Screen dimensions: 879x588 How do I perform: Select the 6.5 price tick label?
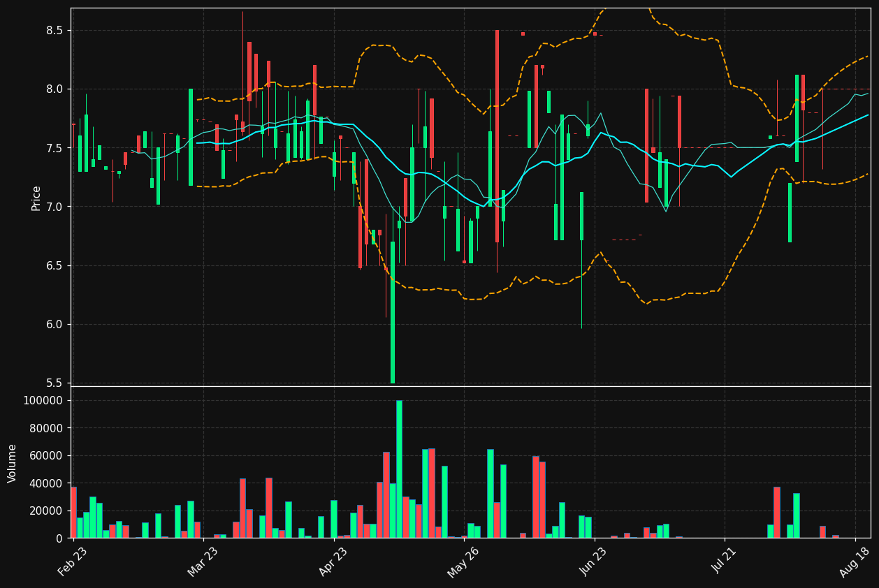(55, 266)
